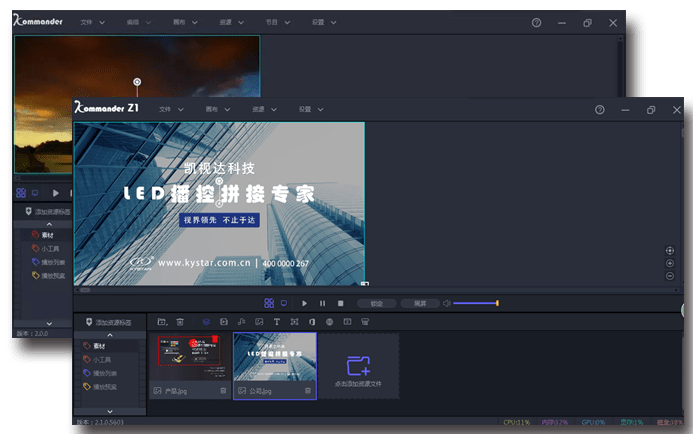Open the 资源 menu in Z1 window
The height and width of the screenshot is (434, 693).
(x=263, y=108)
